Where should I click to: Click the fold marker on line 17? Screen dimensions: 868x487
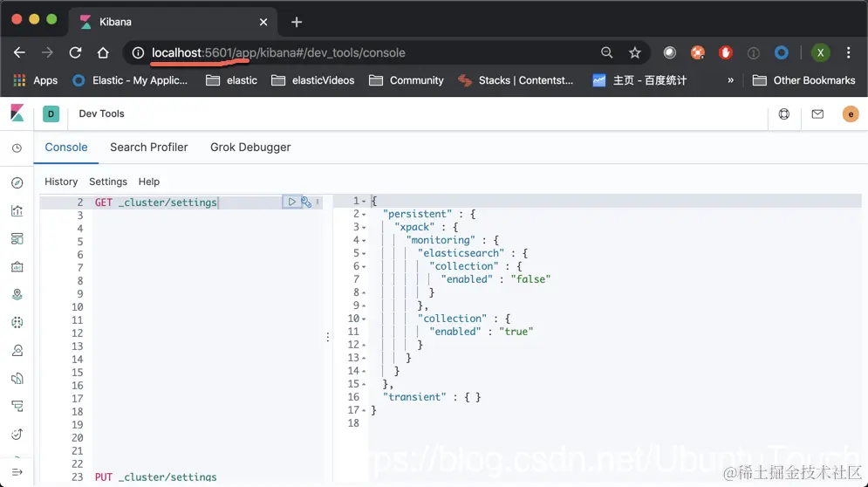pyautogui.click(x=364, y=410)
